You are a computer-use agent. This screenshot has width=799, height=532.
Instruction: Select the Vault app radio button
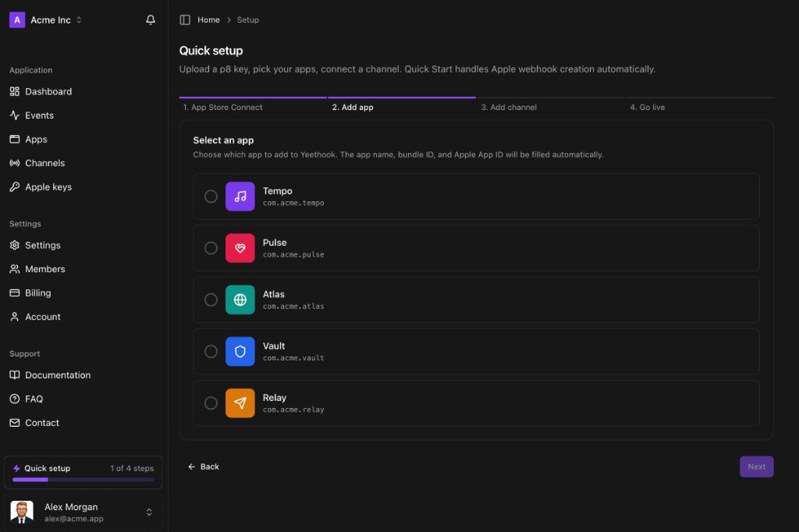211,351
